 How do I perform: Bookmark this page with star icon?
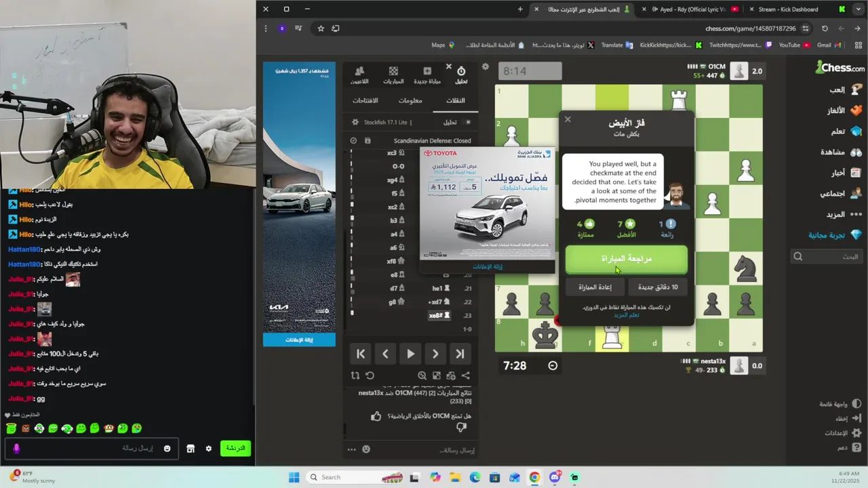tap(321, 28)
